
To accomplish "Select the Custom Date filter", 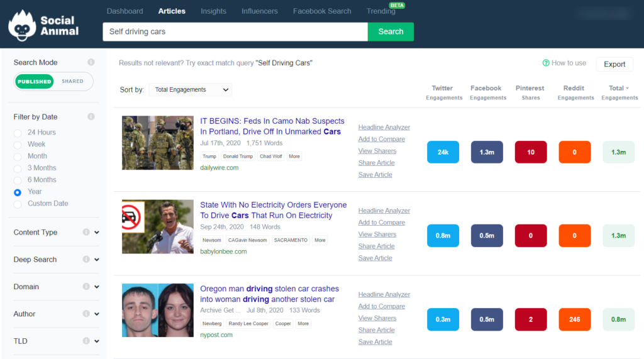I will [x=18, y=204].
